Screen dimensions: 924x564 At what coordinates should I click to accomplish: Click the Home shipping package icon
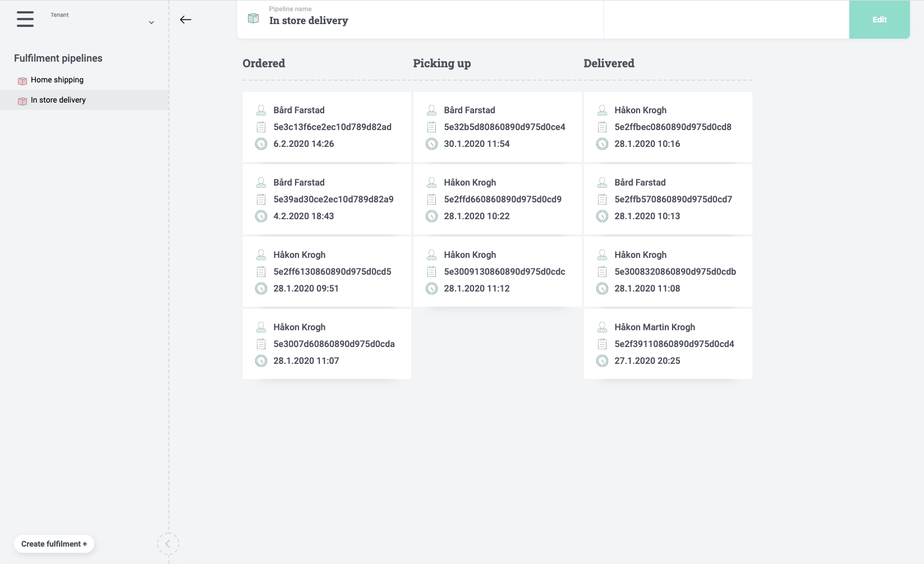tap(22, 81)
